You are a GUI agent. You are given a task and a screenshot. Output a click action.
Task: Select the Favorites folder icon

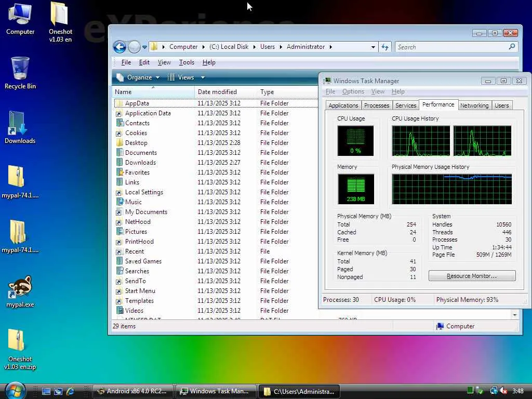pyautogui.click(x=119, y=172)
